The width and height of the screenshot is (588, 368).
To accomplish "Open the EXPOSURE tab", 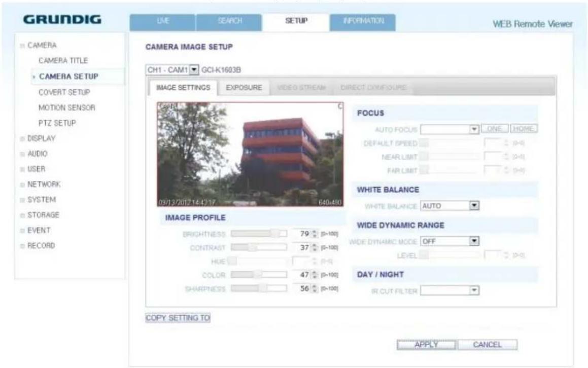I will click(244, 88).
